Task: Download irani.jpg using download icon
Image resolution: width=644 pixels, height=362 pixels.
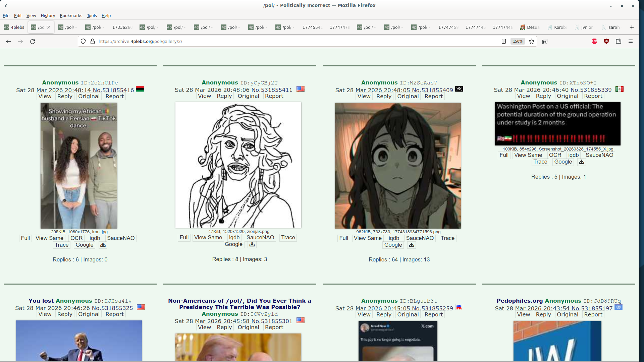Action: click(103, 245)
